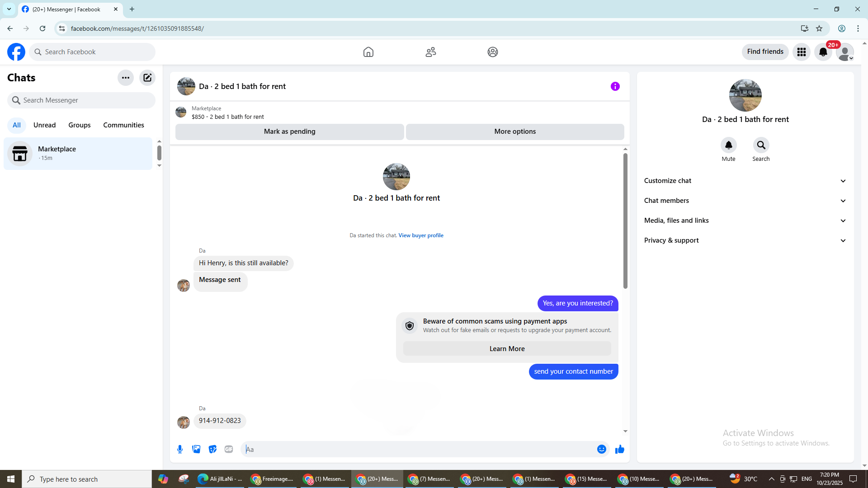Switch to the Unread chats tab
868x488 pixels.
44,125
